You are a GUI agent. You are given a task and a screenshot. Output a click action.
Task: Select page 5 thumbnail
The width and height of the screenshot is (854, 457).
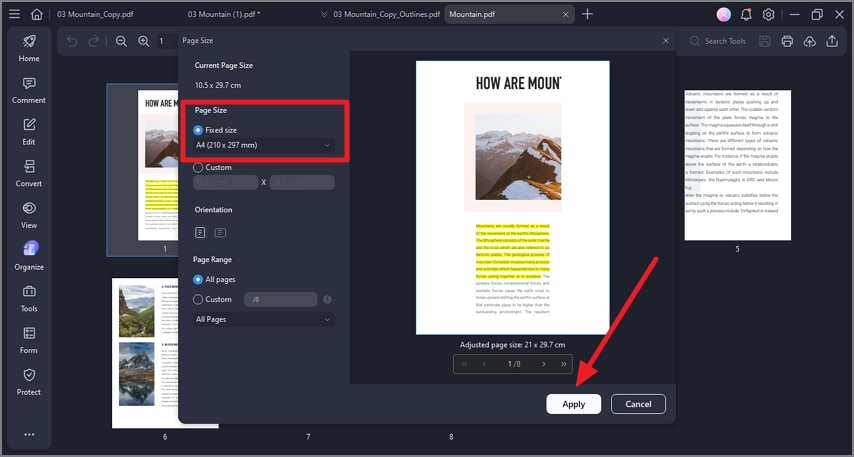[737, 165]
